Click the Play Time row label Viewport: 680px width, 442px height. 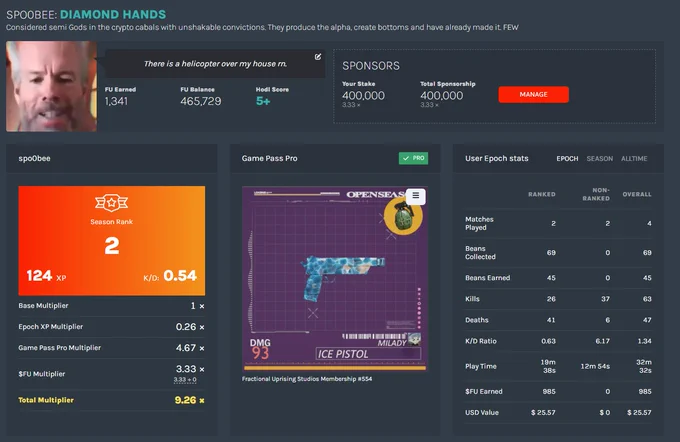tap(481, 366)
